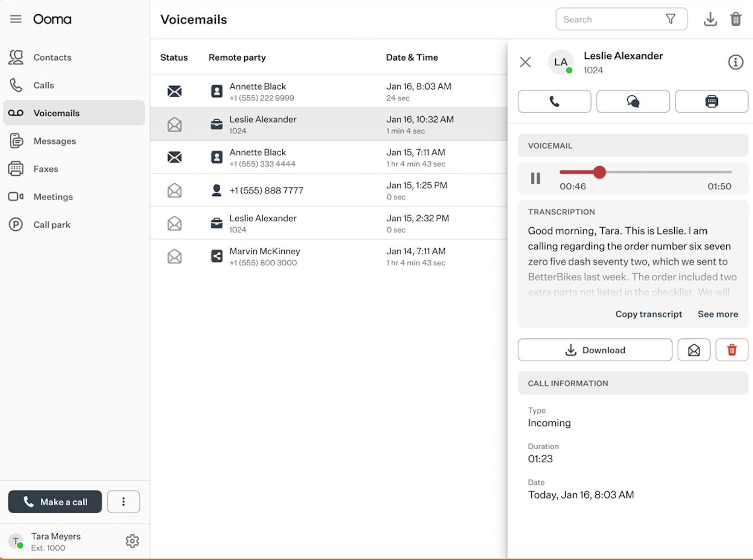This screenshot has width=753, height=560.
Task: Sort by Status column header
Action: coord(174,57)
